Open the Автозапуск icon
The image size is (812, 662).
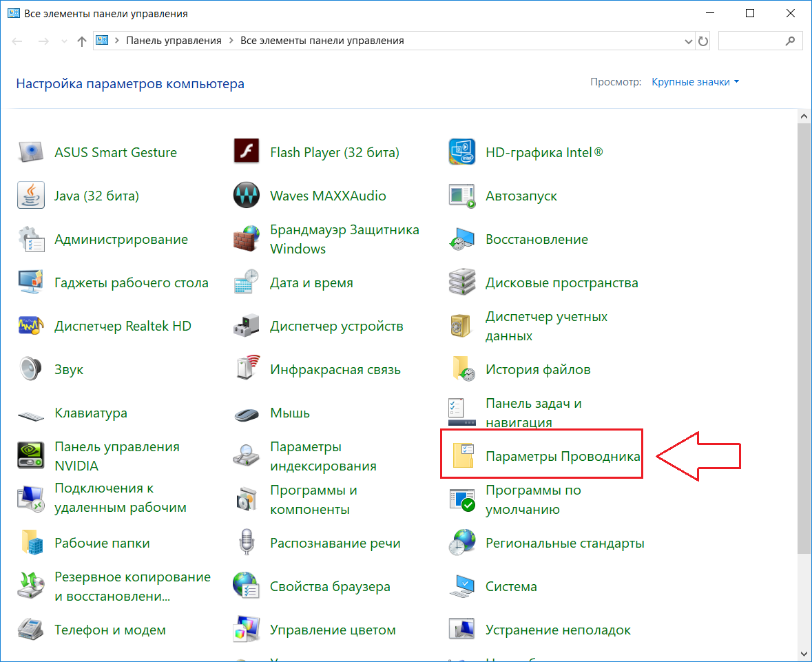click(x=462, y=196)
